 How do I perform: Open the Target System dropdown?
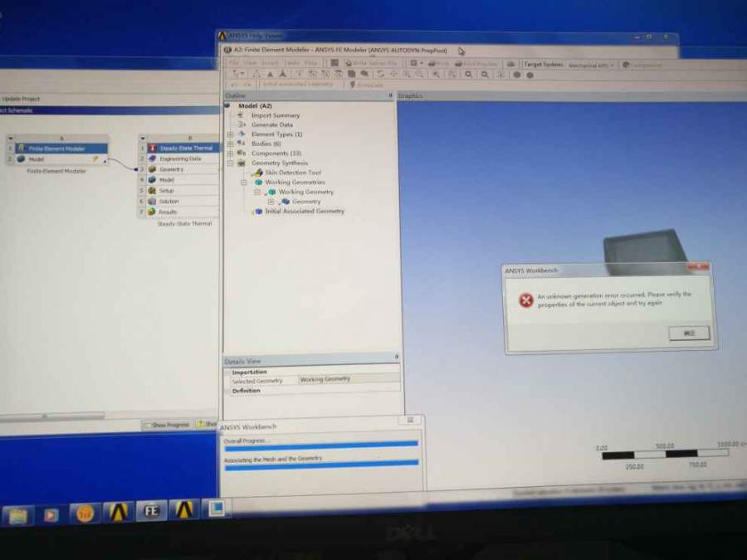point(591,66)
